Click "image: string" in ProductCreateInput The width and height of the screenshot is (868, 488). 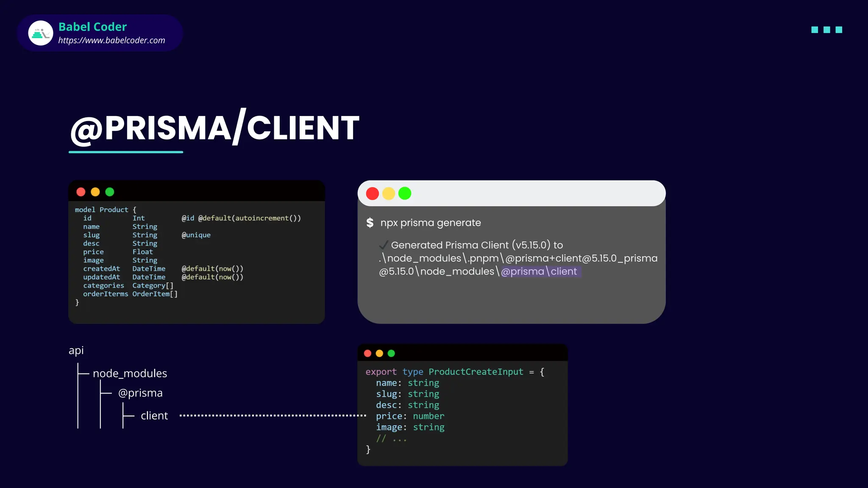pos(410,427)
